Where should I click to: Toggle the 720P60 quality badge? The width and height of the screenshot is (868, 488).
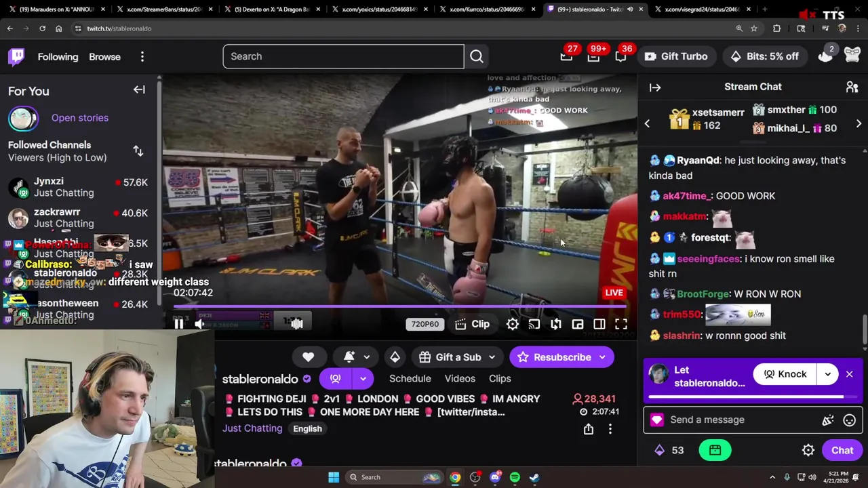tap(425, 324)
